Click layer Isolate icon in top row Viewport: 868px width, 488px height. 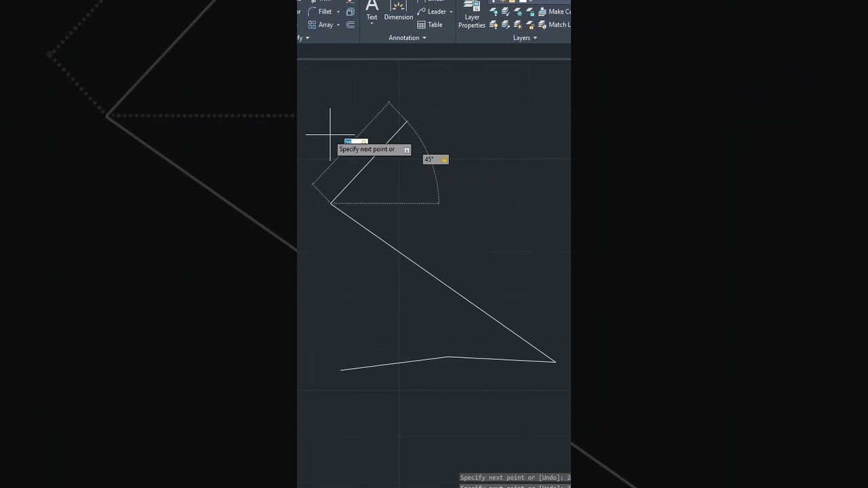(x=506, y=12)
